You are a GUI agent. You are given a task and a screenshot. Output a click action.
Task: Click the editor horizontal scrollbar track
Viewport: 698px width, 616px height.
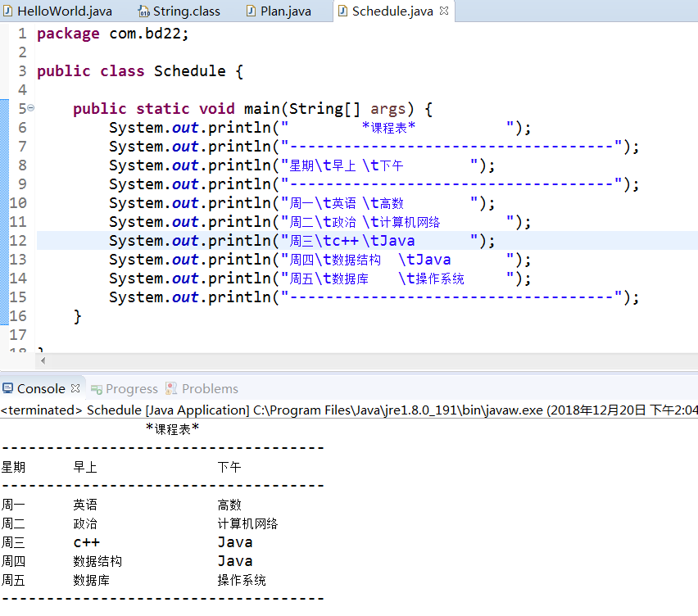pos(372,361)
